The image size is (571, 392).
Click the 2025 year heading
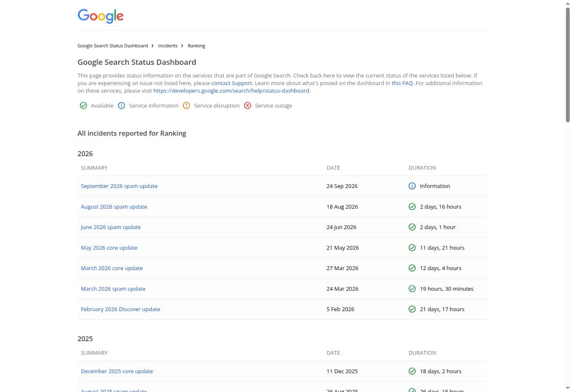pos(85,339)
